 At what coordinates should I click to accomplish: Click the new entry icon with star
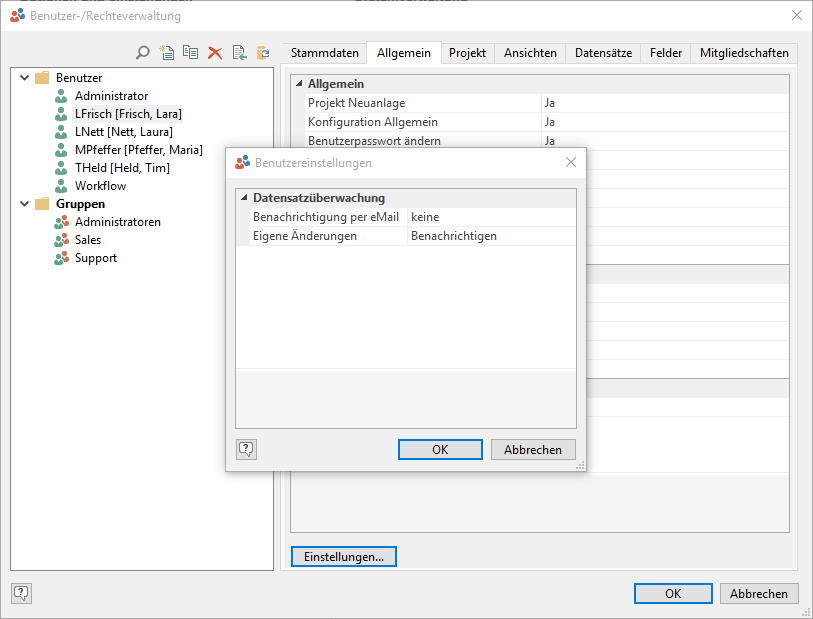click(x=167, y=53)
